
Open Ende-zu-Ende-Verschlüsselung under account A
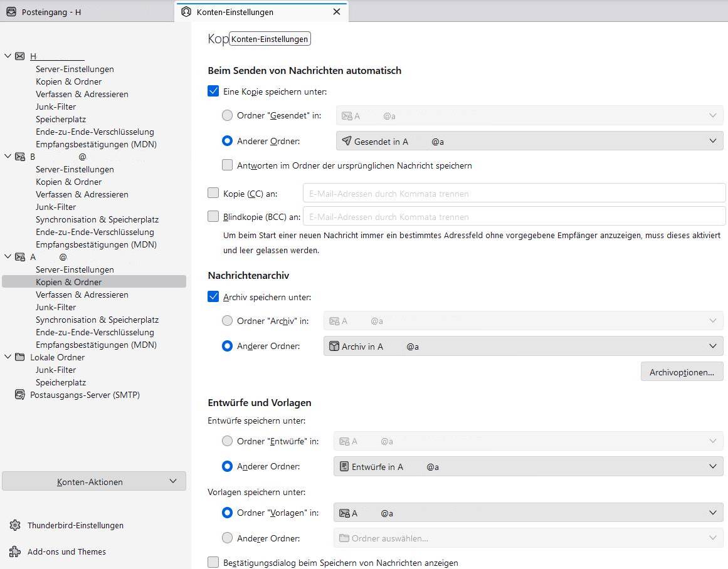coord(95,332)
